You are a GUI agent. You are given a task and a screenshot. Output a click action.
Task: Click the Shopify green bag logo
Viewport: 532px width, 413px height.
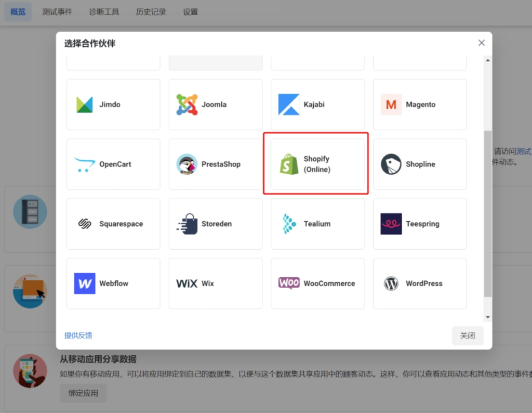[x=289, y=164]
